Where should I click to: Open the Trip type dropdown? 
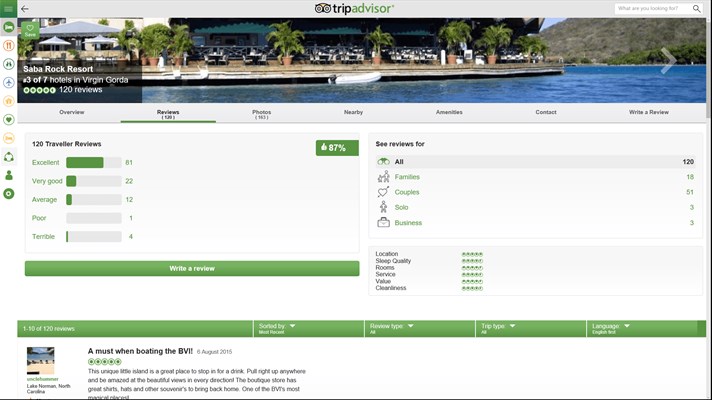click(531, 328)
